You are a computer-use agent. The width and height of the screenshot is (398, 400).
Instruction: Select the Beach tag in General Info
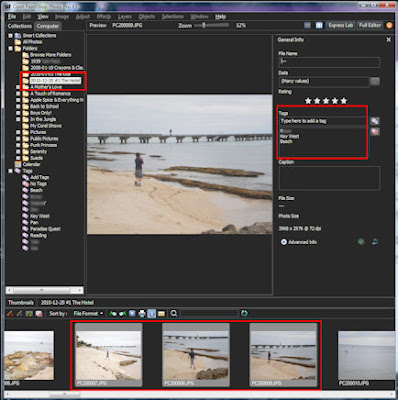[x=286, y=141]
